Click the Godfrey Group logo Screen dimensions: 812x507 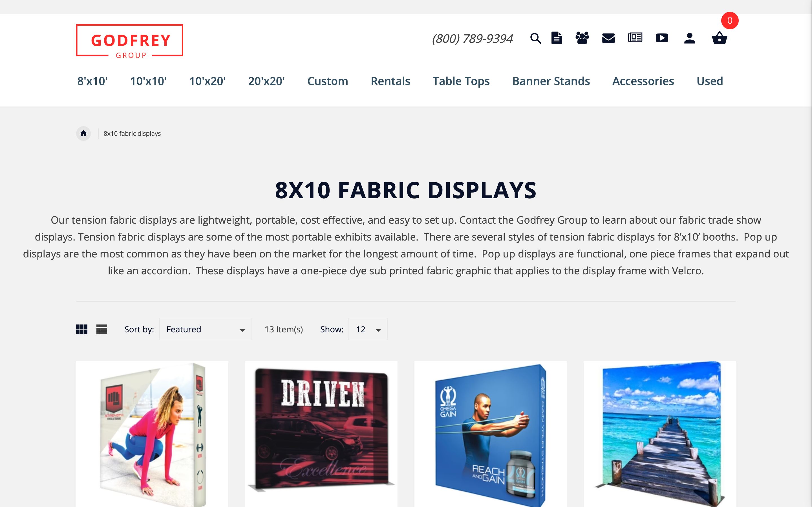tap(129, 41)
